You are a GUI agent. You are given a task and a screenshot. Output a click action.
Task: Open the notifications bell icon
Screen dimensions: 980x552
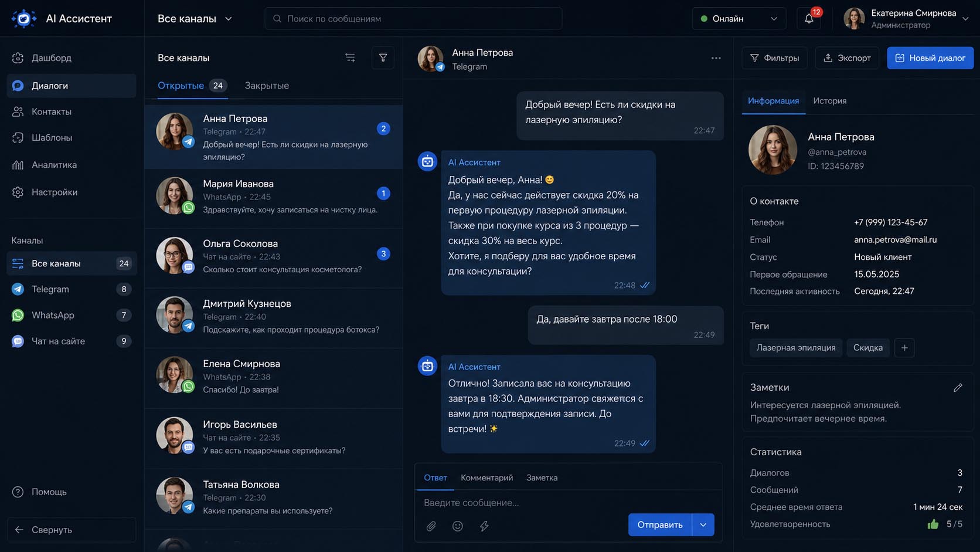tap(809, 18)
